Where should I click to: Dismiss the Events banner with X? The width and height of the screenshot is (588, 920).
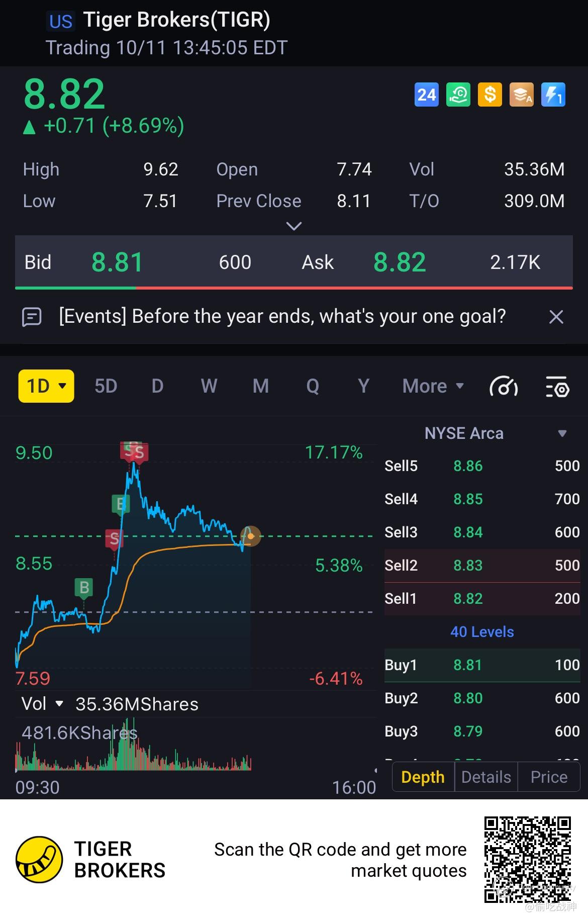pos(556,317)
